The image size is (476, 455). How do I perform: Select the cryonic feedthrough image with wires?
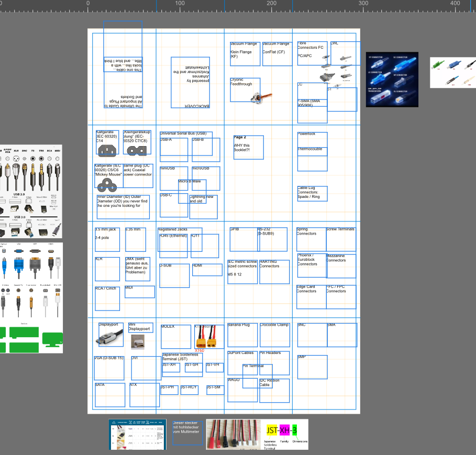[x=261, y=98]
